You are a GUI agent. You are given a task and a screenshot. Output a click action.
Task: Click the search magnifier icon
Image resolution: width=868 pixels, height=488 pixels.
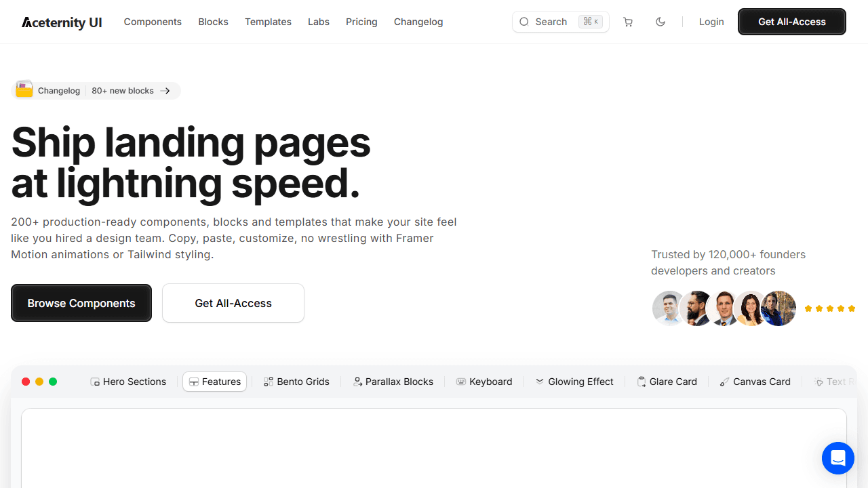coord(524,22)
